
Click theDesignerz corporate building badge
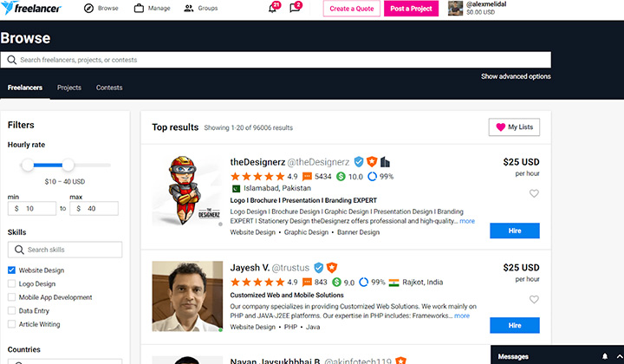pos(385,161)
